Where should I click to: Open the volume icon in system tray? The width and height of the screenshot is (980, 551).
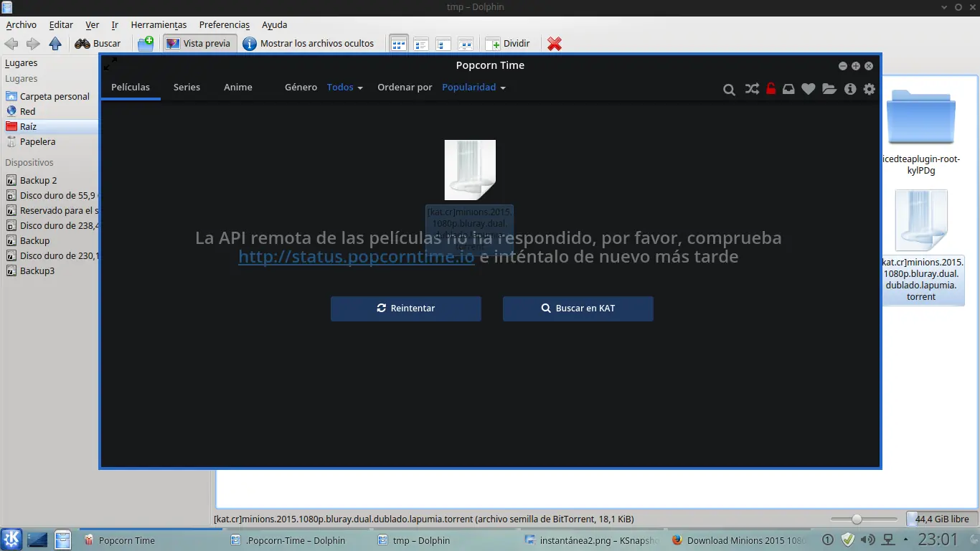[867, 540]
